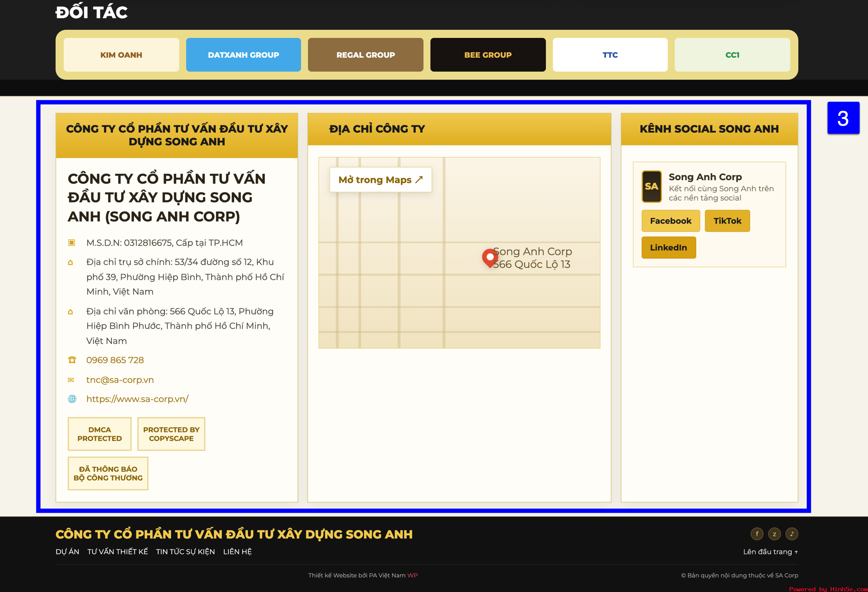868x592 pixels.
Task: Go to 'Tin tức sự kiện' in the footer menu
Action: pos(185,552)
